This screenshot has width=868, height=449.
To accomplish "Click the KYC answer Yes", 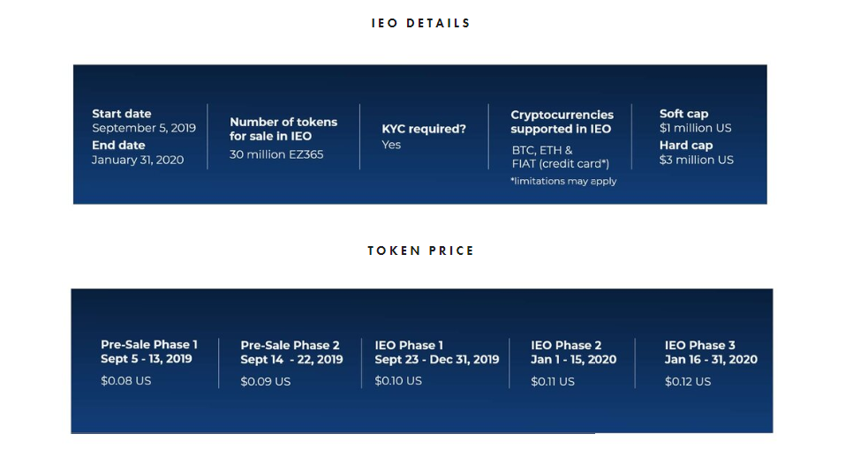I will click(x=391, y=145).
